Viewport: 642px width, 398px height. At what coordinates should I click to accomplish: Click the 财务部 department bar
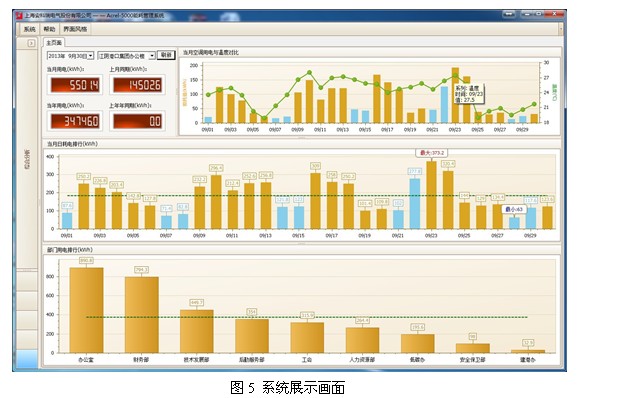[x=142, y=314]
